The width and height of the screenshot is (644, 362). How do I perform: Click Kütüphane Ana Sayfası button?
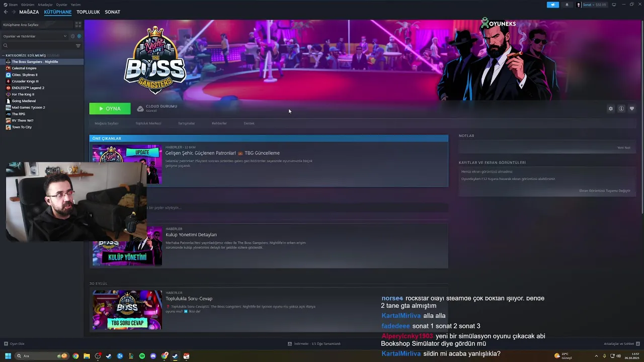37,24
